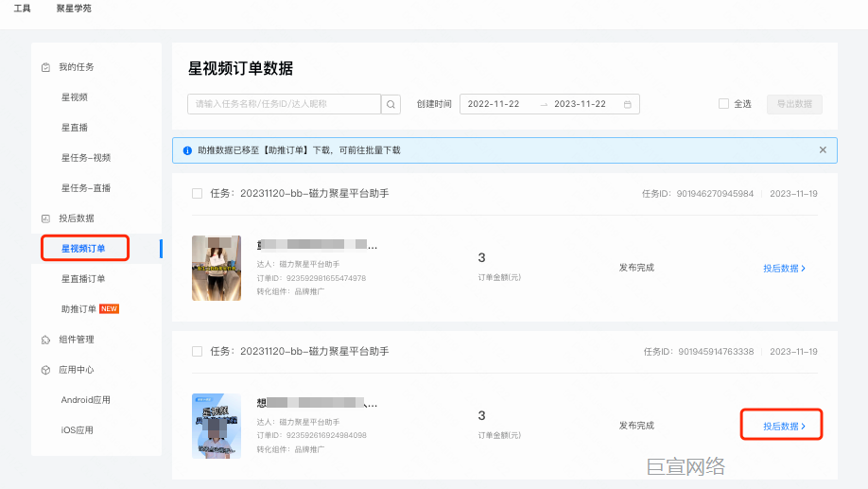
Task: Open 组件管理 in the sidebar
Action: tap(77, 340)
